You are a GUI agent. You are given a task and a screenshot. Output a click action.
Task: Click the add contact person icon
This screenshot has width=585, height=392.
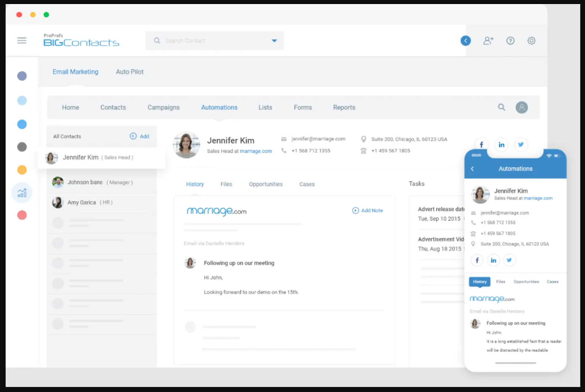click(488, 41)
